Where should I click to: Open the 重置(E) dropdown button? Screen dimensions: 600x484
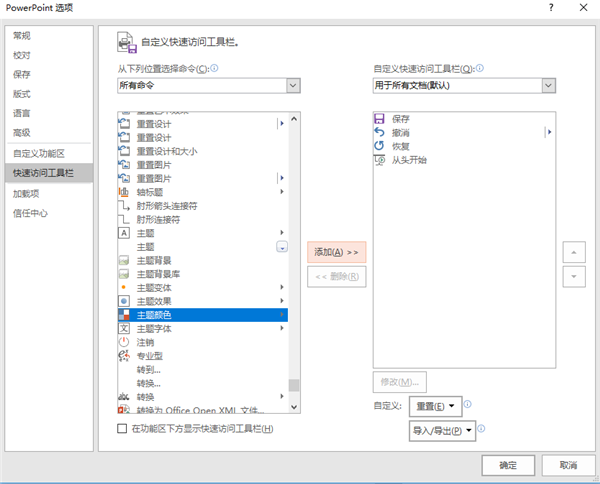click(435, 406)
